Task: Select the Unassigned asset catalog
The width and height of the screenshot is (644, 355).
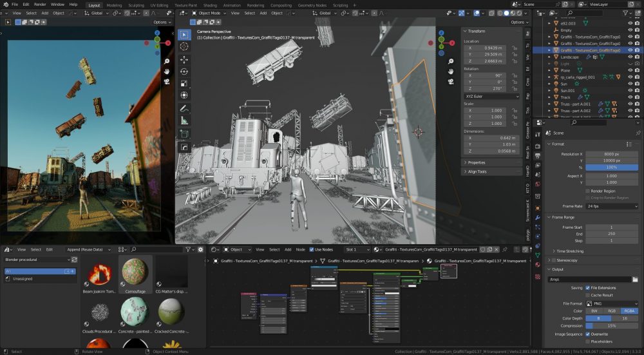Action: pyautogui.click(x=23, y=278)
